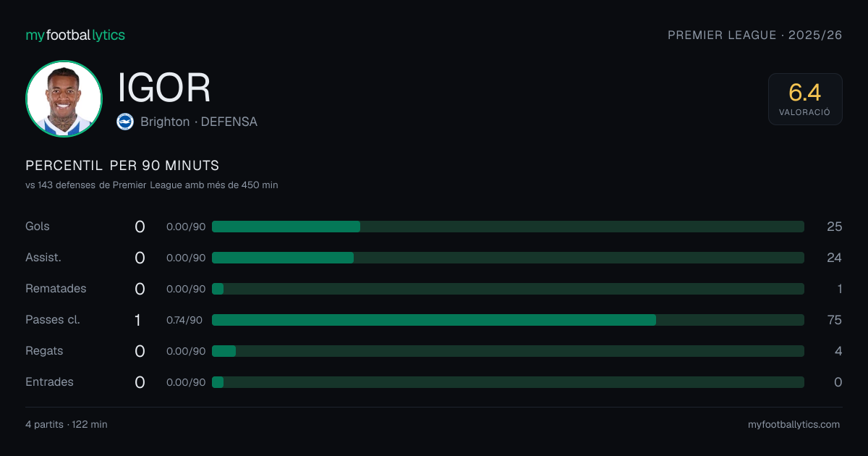Click the Brighton club crest icon
The height and width of the screenshot is (456, 868).
[125, 122]
